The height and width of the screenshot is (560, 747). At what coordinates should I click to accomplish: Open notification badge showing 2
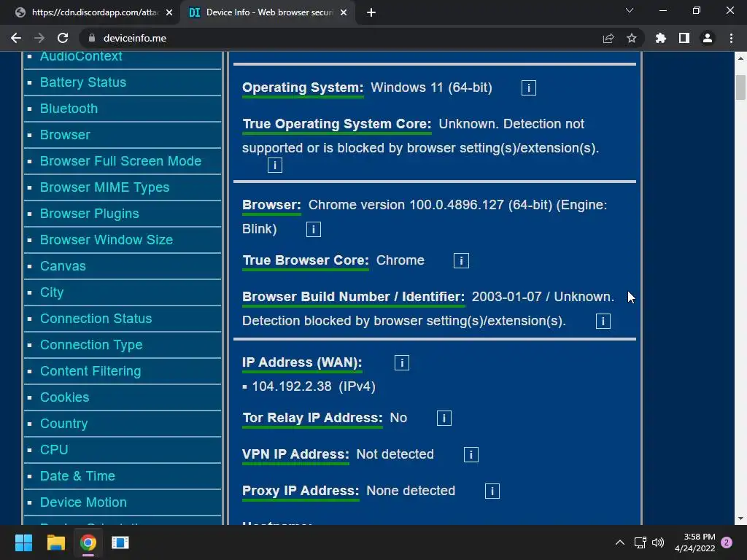[x=727, y=542]
